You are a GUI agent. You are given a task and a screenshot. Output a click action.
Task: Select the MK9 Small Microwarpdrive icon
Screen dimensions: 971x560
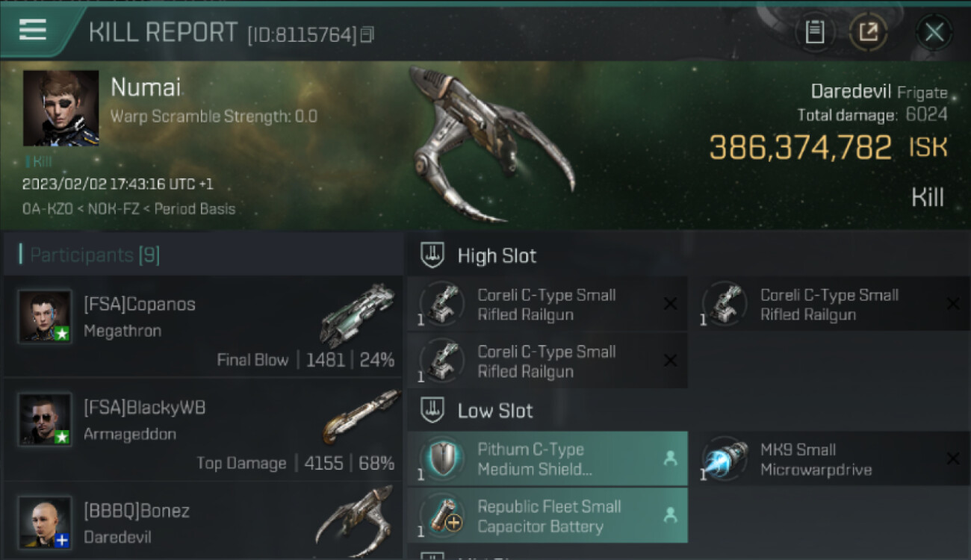725,459
